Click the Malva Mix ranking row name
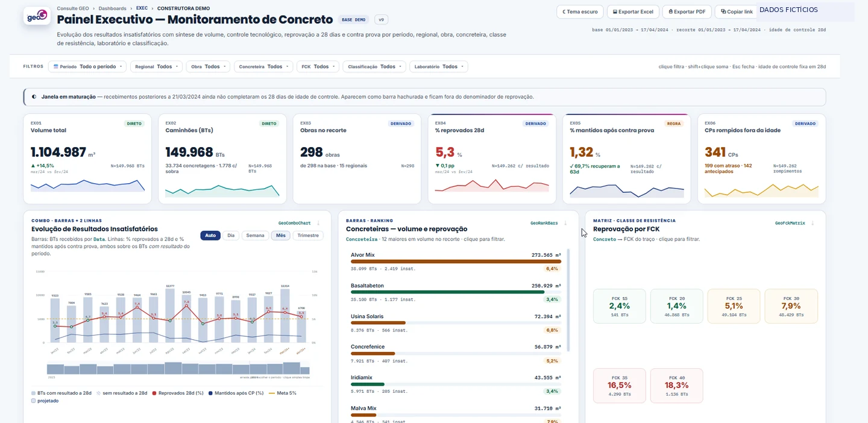The image size is (868, 423). (363, 409)
